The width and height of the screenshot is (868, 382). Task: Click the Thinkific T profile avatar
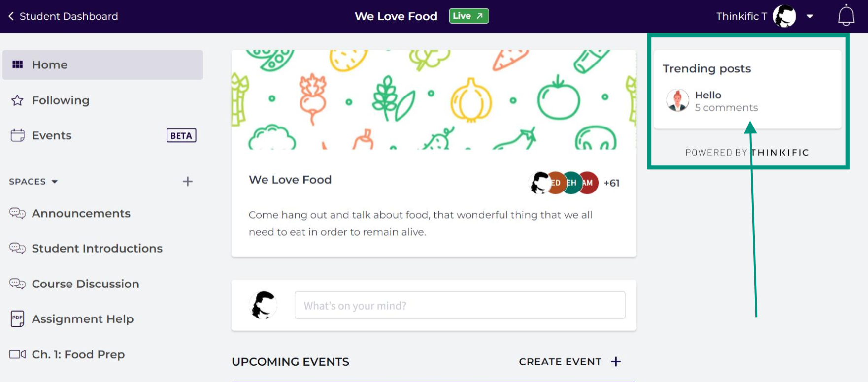[x=785, y=16]
